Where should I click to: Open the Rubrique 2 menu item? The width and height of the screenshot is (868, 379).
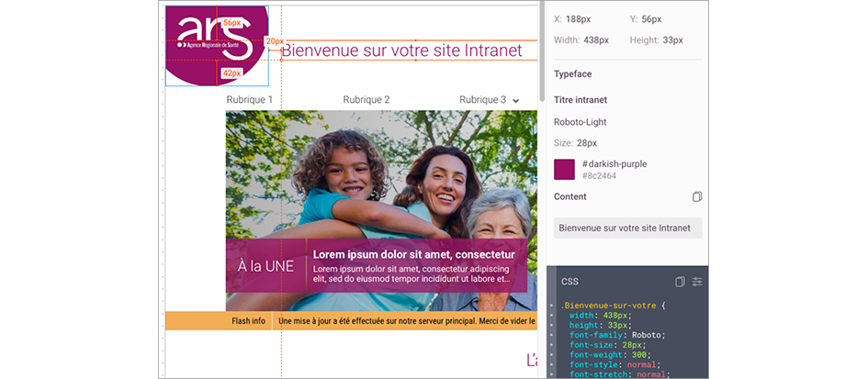(366, 100)
